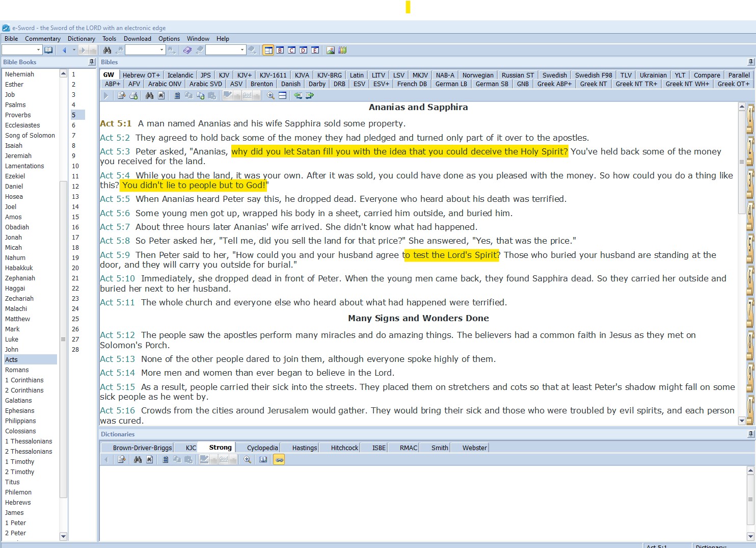
Task: Click the zoom magnifier in Dictionaries toolbar
Action: [x=247, y=459]
